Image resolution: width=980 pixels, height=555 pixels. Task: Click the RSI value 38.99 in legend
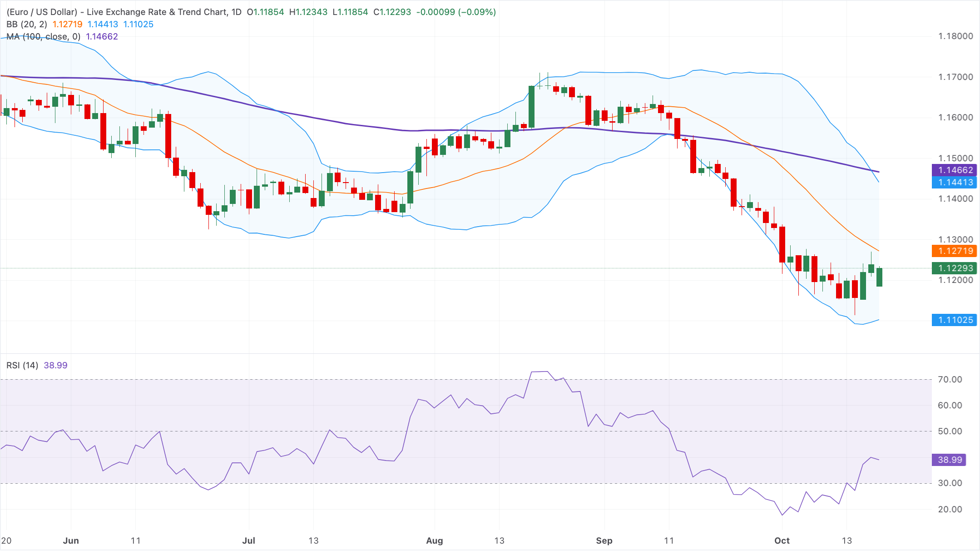coord(55,365)
